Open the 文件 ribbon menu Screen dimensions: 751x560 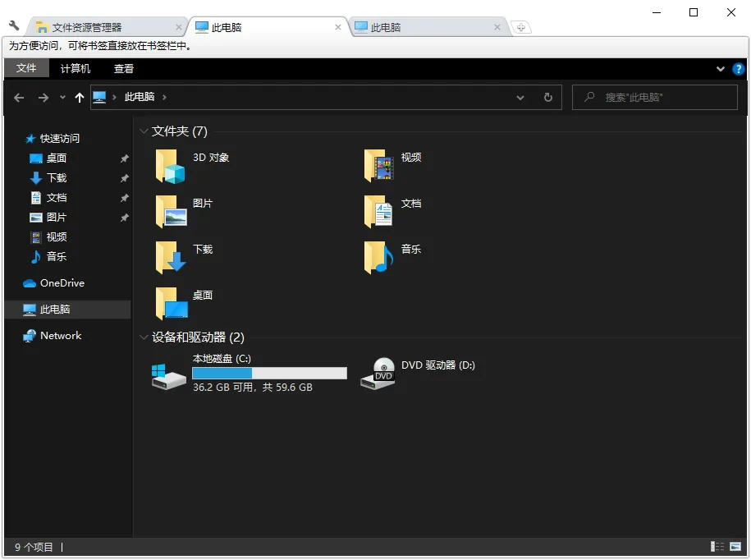(x=26, y=68)
